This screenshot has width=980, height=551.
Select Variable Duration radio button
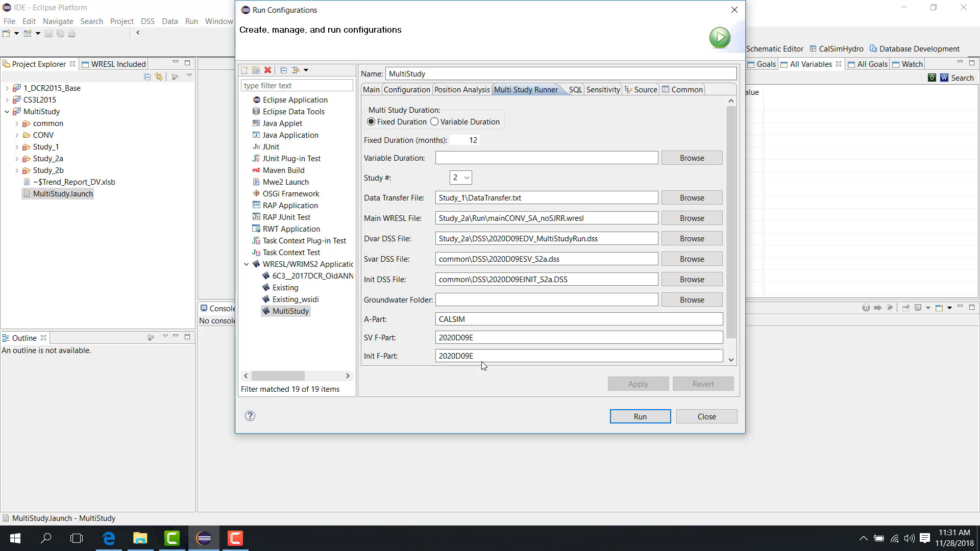(x=434, y=121)
